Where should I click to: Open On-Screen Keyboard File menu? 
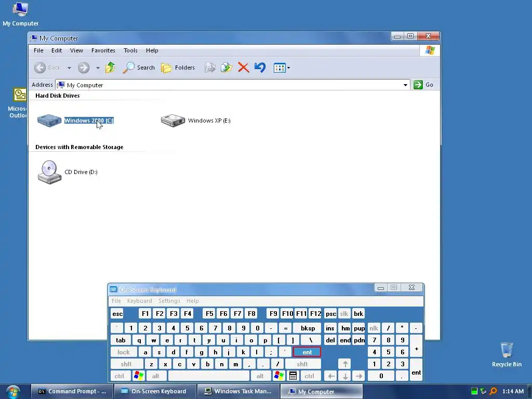pos(116,301)
